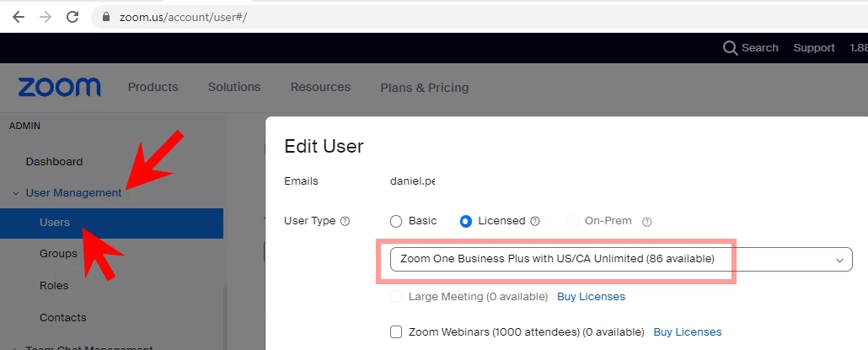Viewport: 868px width, 350px height.
Task: Select the Basic user type
Action: pyautogui.click(x=396, y=222)
